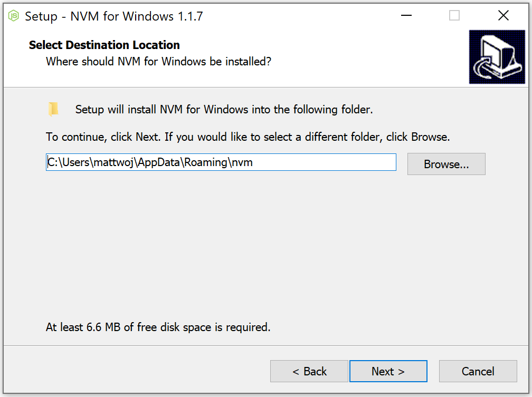This screenshot has width=532, height=397.
Task: Click the green hexagon Node.js logo
Action: pos(13,16)
